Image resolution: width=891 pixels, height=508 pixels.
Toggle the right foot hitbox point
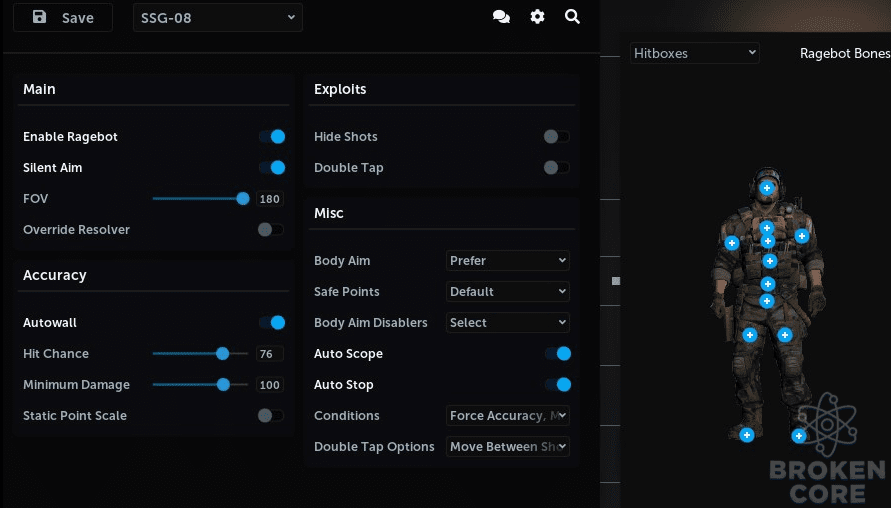pyautogui.click(x=798, y=436)
